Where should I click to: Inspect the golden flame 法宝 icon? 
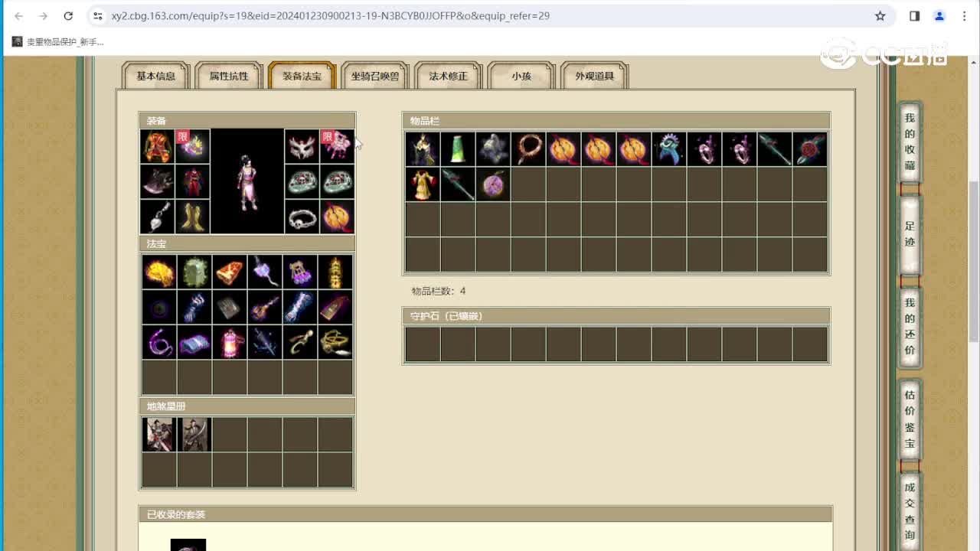(159, 272)
